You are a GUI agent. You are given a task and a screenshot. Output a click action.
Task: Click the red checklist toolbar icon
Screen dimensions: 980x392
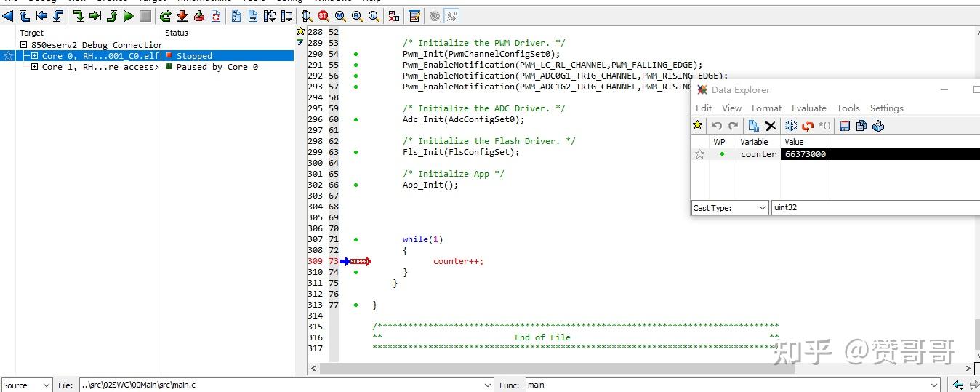point(393,16)
